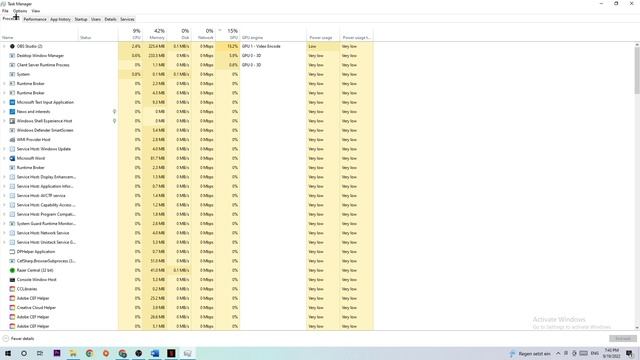Expand Service Host: Windows Update
Viewport: 640px width, 360px height.
4,149
